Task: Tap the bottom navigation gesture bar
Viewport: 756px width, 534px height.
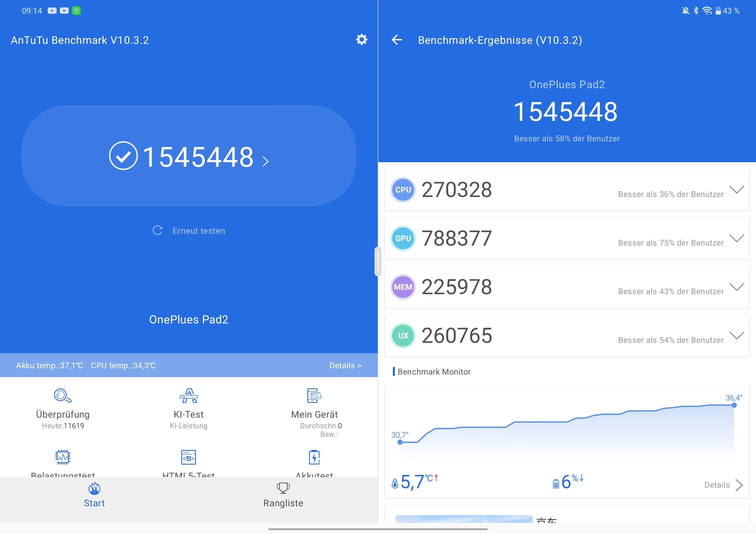Action: (x=378, y=529)
